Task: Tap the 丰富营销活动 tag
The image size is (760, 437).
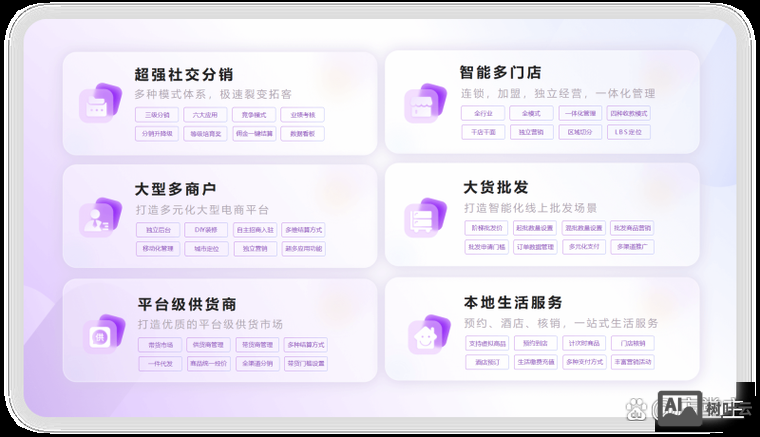Action: [x=633, y=362]
